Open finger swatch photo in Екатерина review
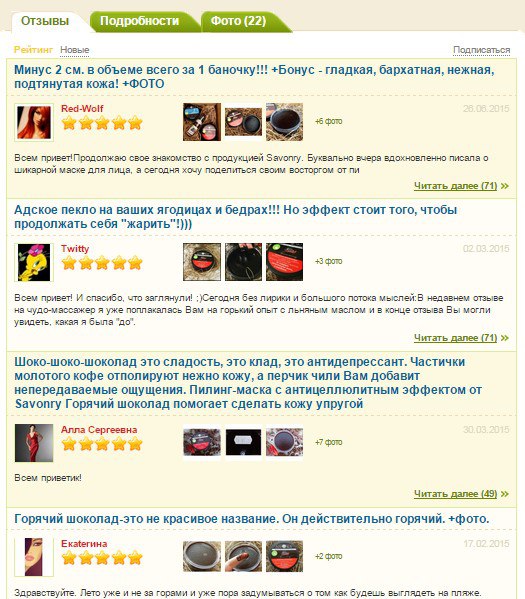Image resolution: width=525 pixels, height=599 pixels. pyautogui.click(x=243, y=556)
